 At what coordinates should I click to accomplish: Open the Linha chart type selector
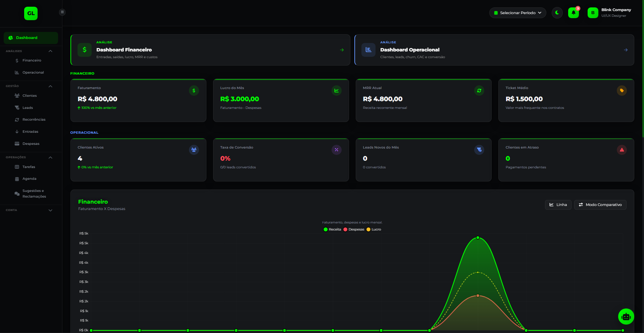coord(558,205)
